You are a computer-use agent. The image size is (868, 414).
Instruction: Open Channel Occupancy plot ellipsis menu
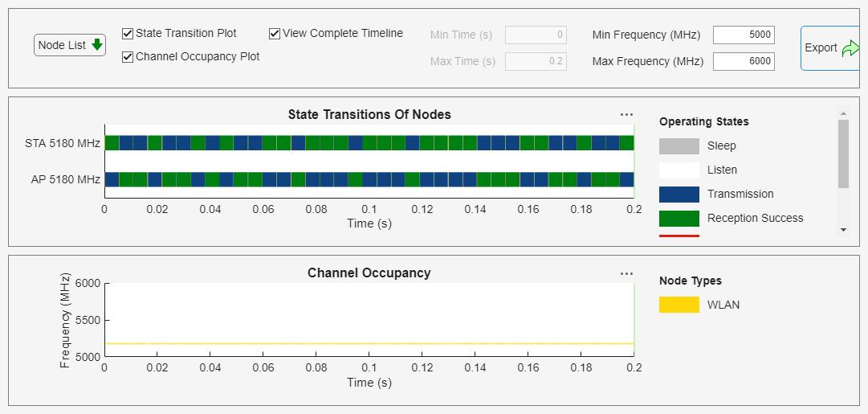626,274
